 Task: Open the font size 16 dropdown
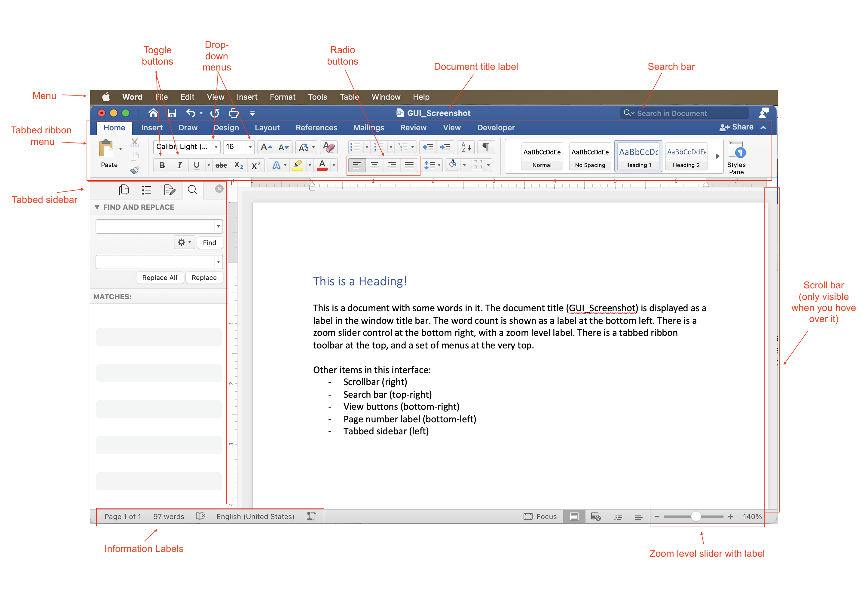(250, 147)
